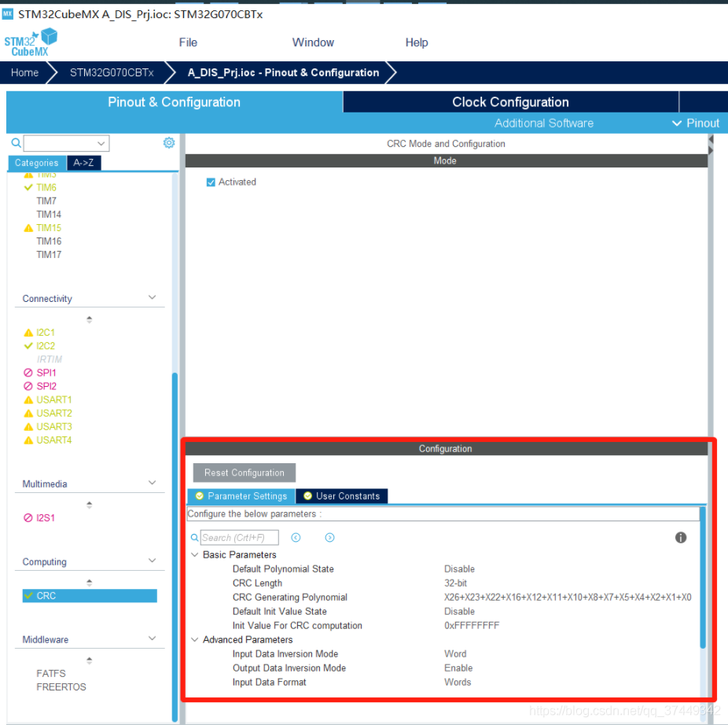Click the warning icon next to TIM15
Image resolution: width=728 pixels, height=725 pixels.
pos(28,228)
